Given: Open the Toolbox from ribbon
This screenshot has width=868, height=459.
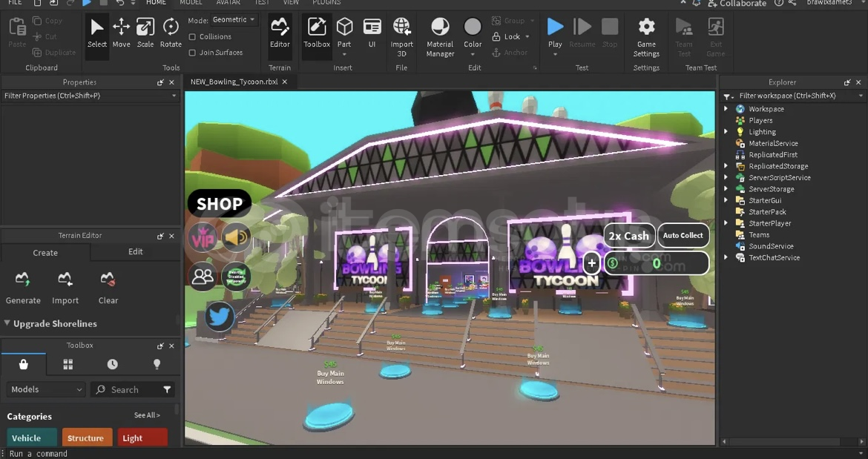Looking at the screenshot, I should pos(317,33).
